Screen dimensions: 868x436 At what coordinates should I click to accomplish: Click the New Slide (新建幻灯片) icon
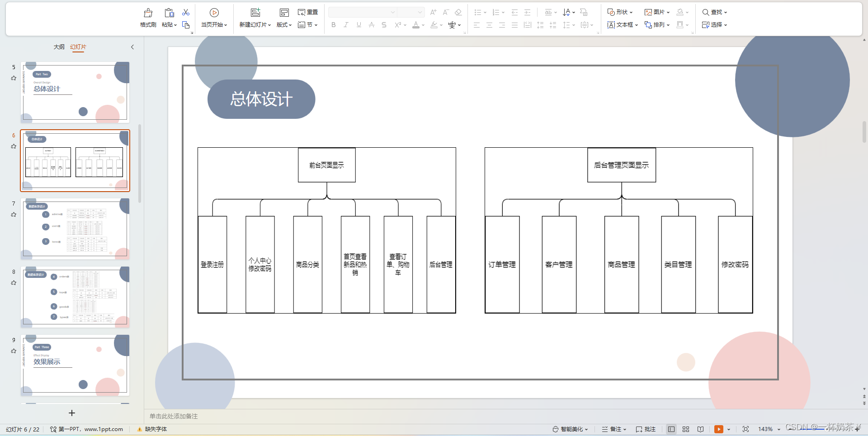[255, 13]
